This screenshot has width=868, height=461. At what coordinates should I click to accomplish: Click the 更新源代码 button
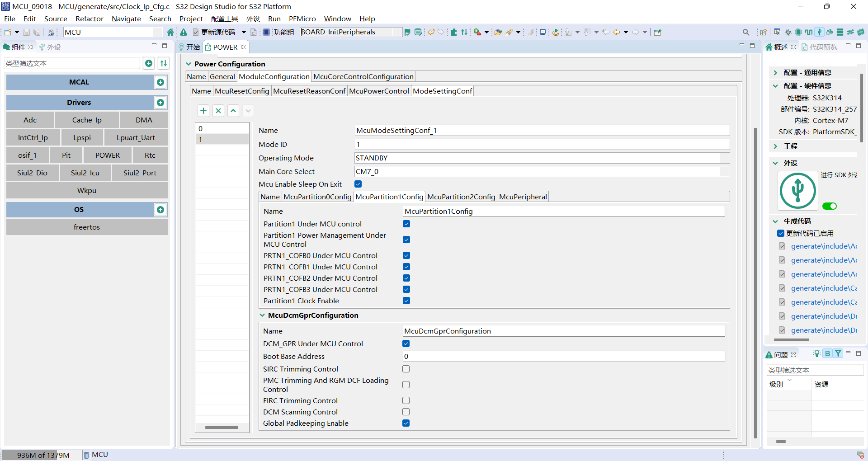tap(217, 32)
